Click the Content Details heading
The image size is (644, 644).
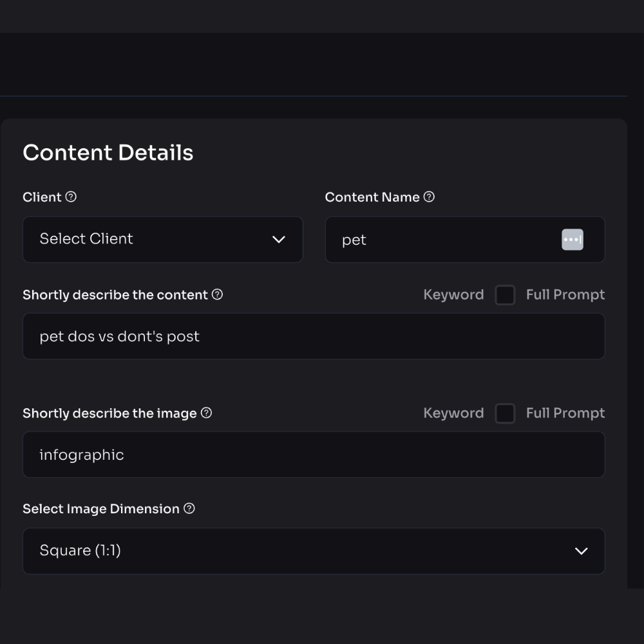(108, 153)
